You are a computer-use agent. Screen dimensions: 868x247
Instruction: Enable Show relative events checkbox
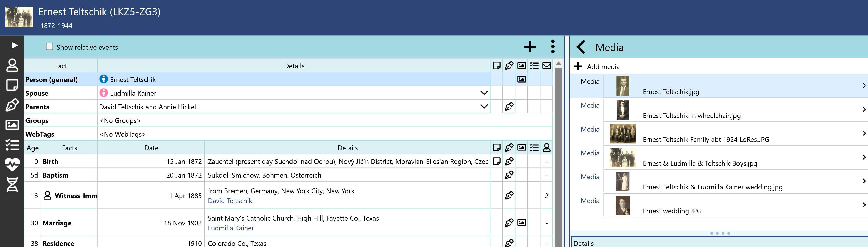click(x=50, y=47)
